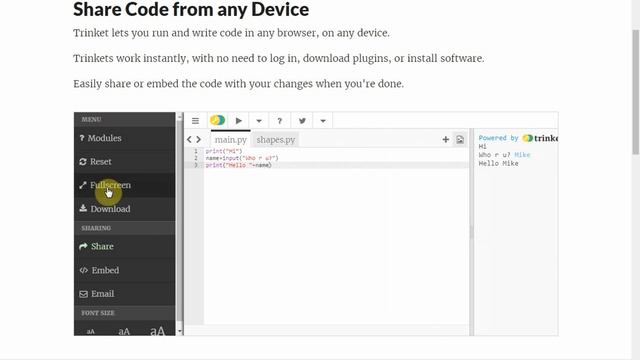Open the dropdown arrow next to the Twitter icon

coord(323,121)
